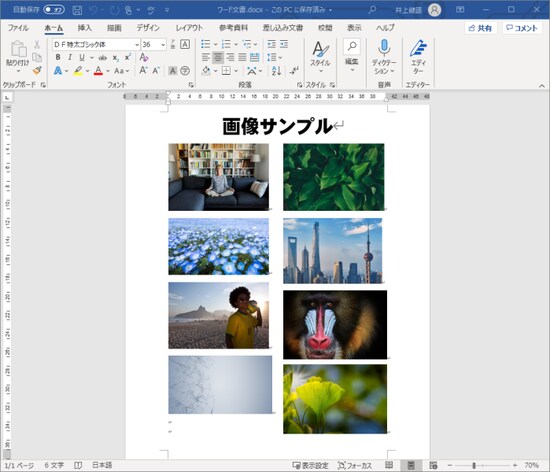This screenshot has width=550, height=472.
Task: Click the エディター editor button
Action: (418, 57)
